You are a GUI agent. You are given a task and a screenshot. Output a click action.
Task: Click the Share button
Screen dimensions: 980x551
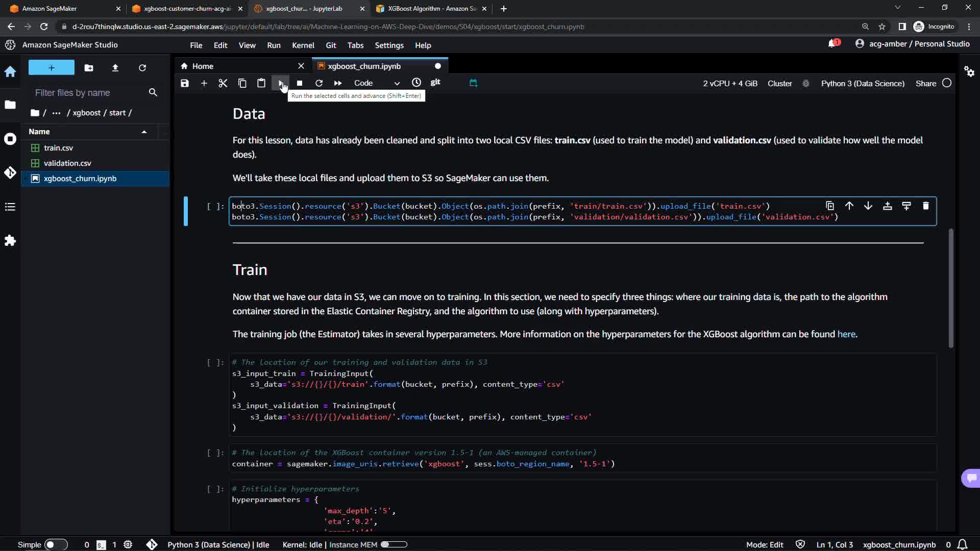(x=925, y=83)
